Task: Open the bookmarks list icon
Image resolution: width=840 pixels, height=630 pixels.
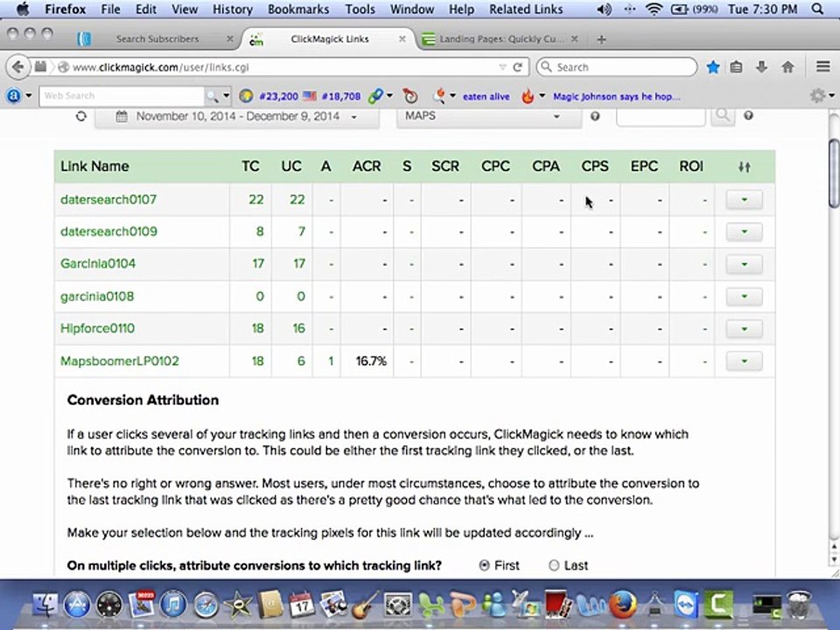Action: pos(737,67)
